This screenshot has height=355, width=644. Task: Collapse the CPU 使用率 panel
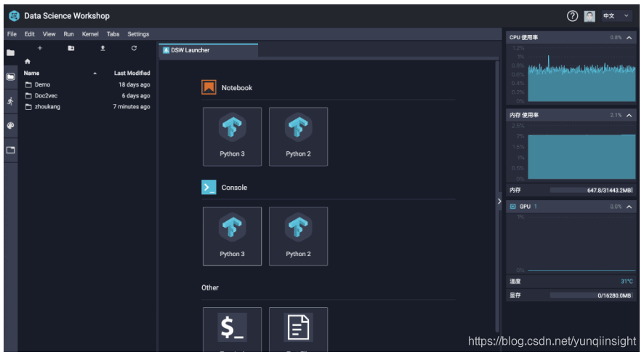629,37
